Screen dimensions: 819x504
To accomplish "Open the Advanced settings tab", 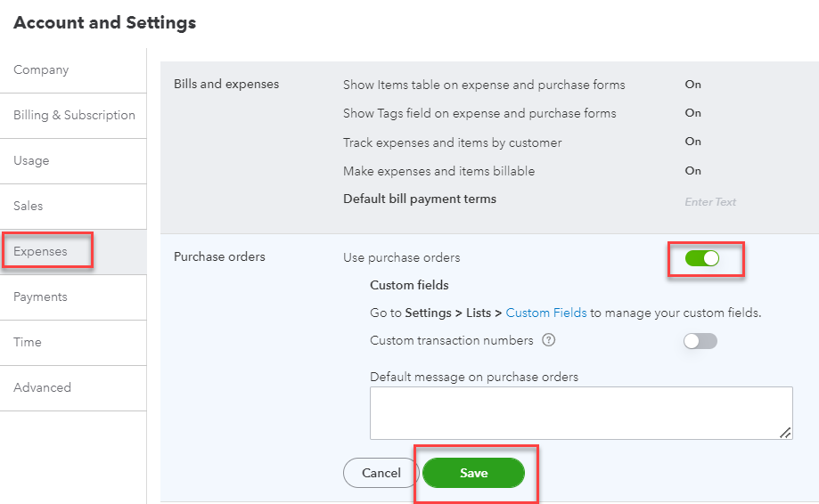I will click(x=42, y=387).
